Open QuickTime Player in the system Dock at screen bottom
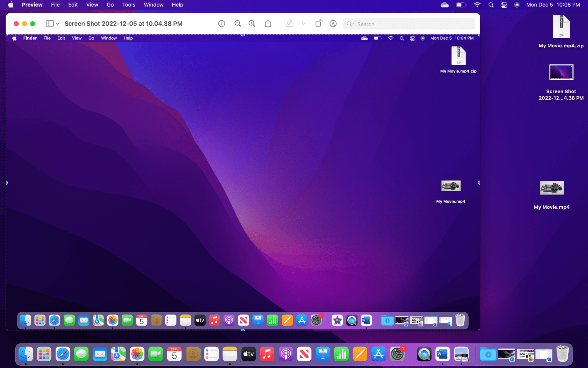This screenshot has width=588, height=368. coord(424,354)
